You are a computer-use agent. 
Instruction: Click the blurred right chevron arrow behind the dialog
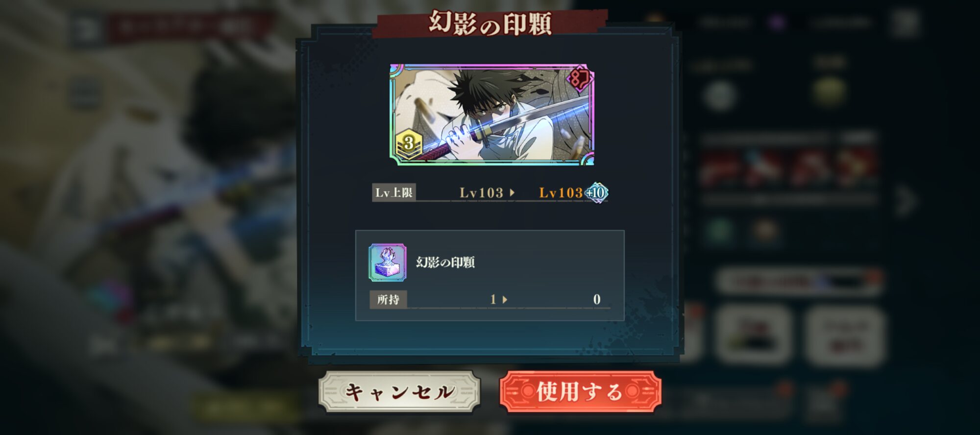[x=906, y=201]
